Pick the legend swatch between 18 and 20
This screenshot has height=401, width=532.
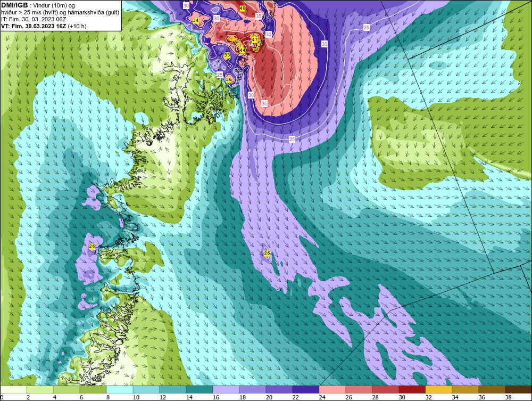253,389
